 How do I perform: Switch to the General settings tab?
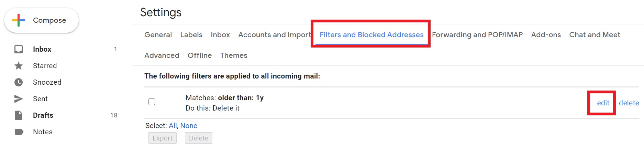coord(158,35)
